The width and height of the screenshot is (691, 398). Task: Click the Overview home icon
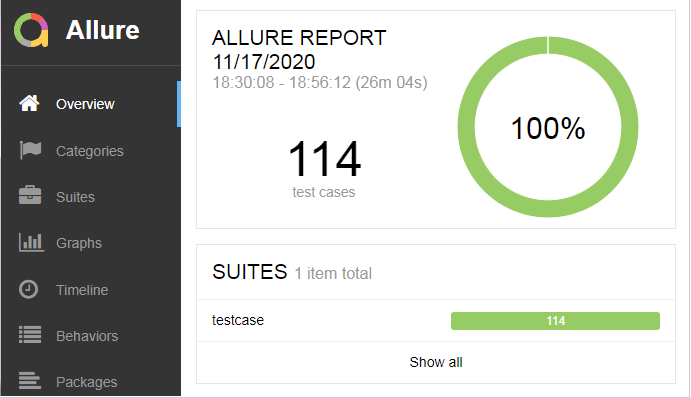tap(29, 103)
